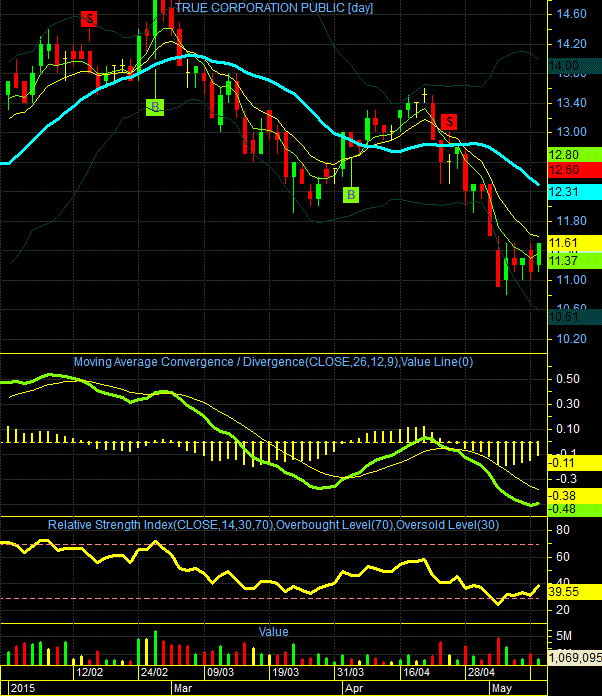
Task: Click the 31/03 date label
Action: (x=351, y=672)
